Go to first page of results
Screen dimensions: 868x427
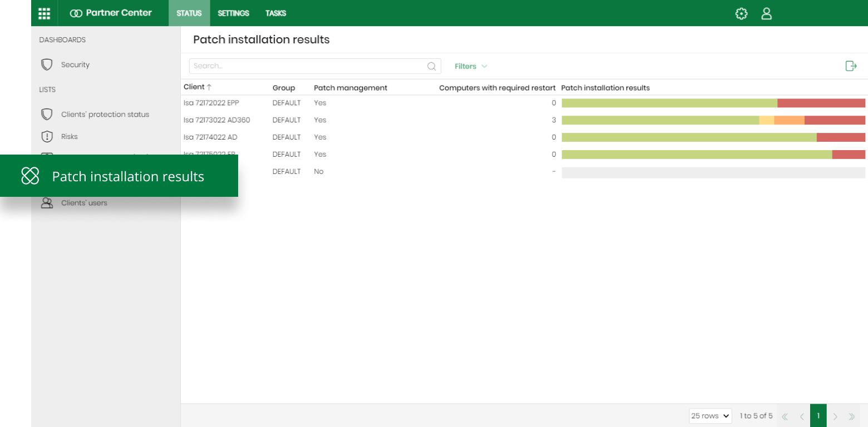coord(785,416)
